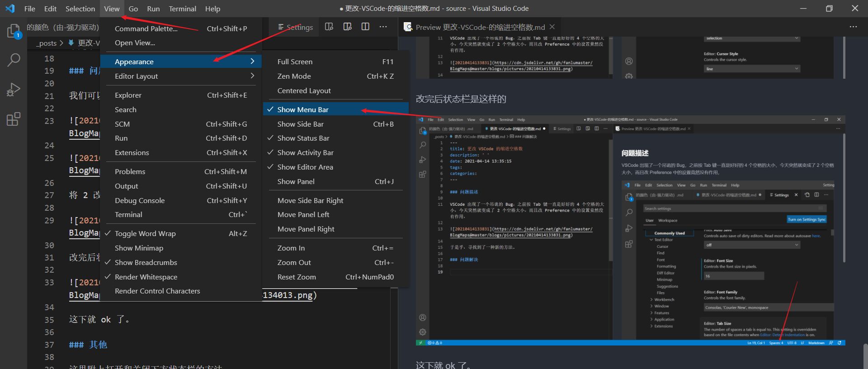Open the File menu
868x369 pixels.
30,9
